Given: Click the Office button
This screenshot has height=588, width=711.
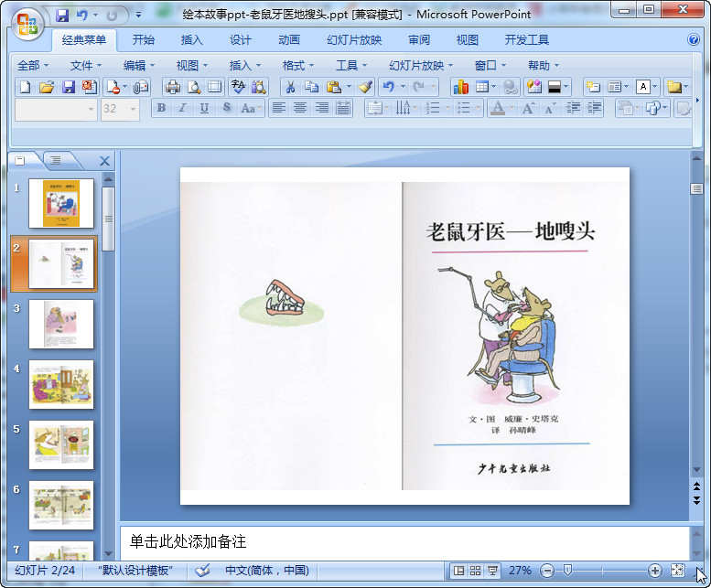Looking at the screenshot, I should 27,24.
